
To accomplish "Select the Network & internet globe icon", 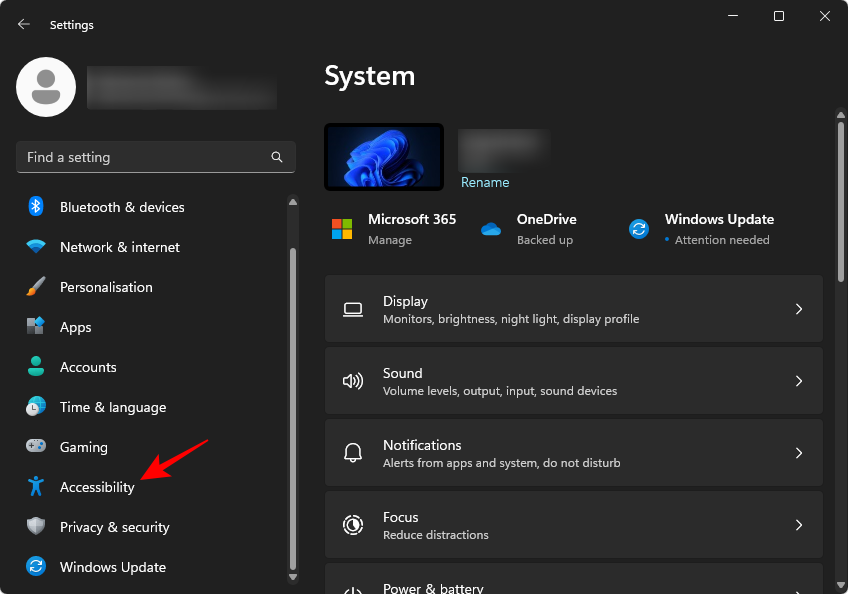I will click(35, 247).
